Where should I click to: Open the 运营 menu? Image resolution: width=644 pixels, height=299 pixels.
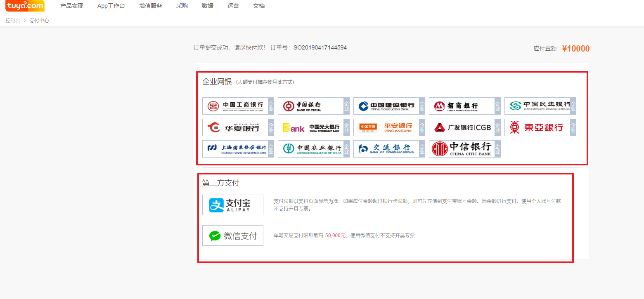[233, 6]
